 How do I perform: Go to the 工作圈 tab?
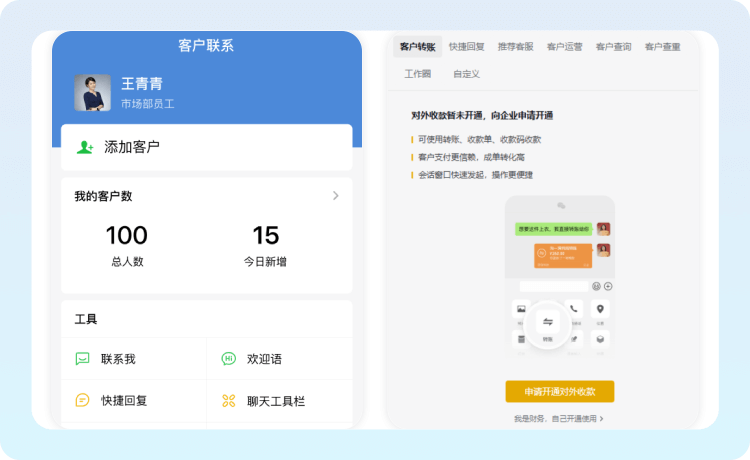[418, 74]
